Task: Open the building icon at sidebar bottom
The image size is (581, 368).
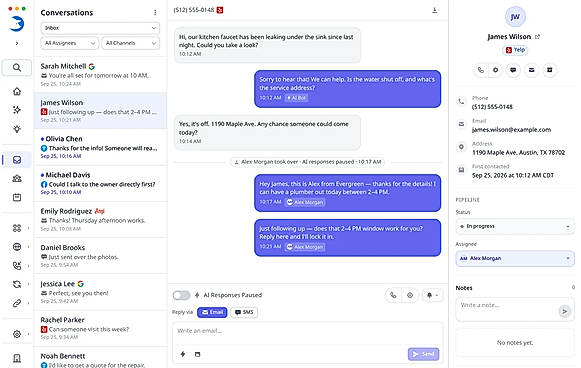Action: [x=17, y=358]
